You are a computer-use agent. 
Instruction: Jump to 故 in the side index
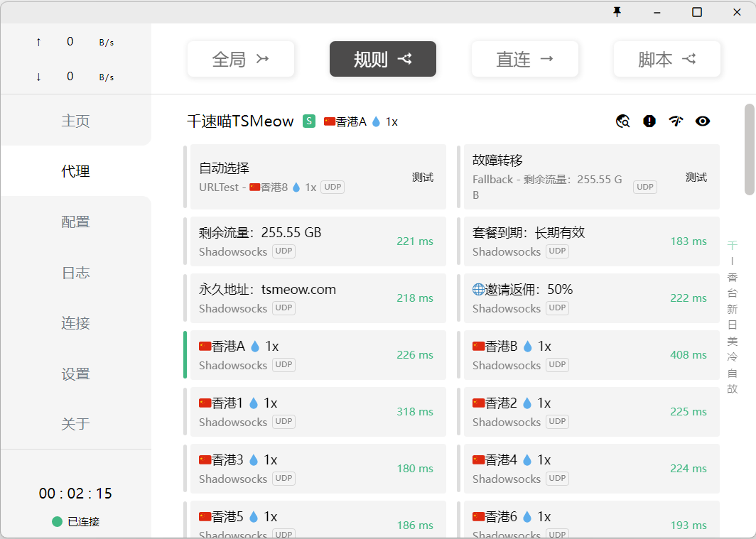coord(733,389)
